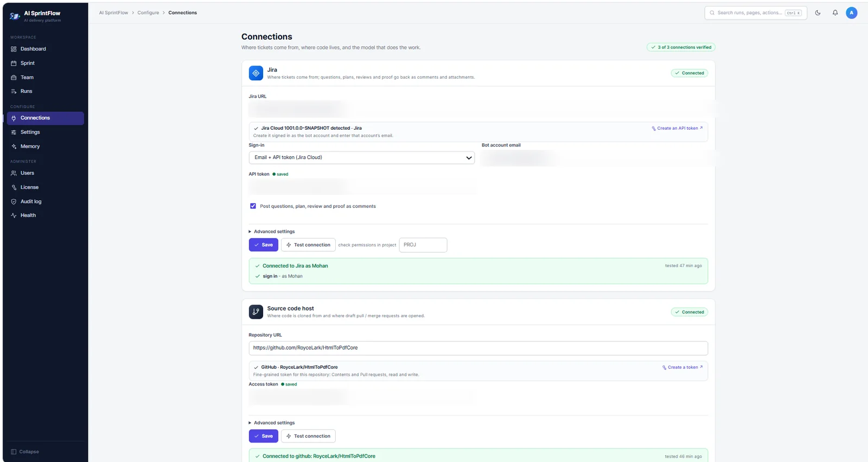The height and width of the screenshot is (462, 868).
Task: Click the Connections plug icon
Action: [14, 118]
